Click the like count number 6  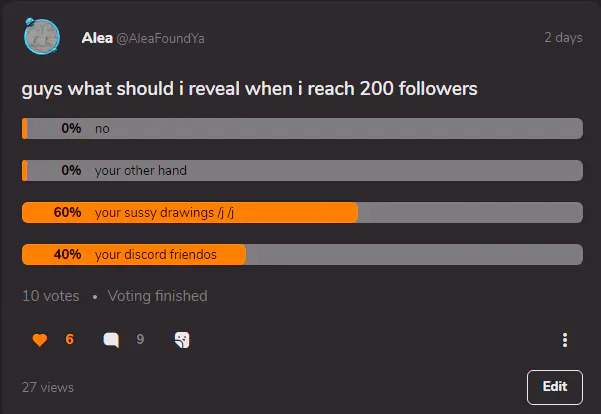click(69, 339)
